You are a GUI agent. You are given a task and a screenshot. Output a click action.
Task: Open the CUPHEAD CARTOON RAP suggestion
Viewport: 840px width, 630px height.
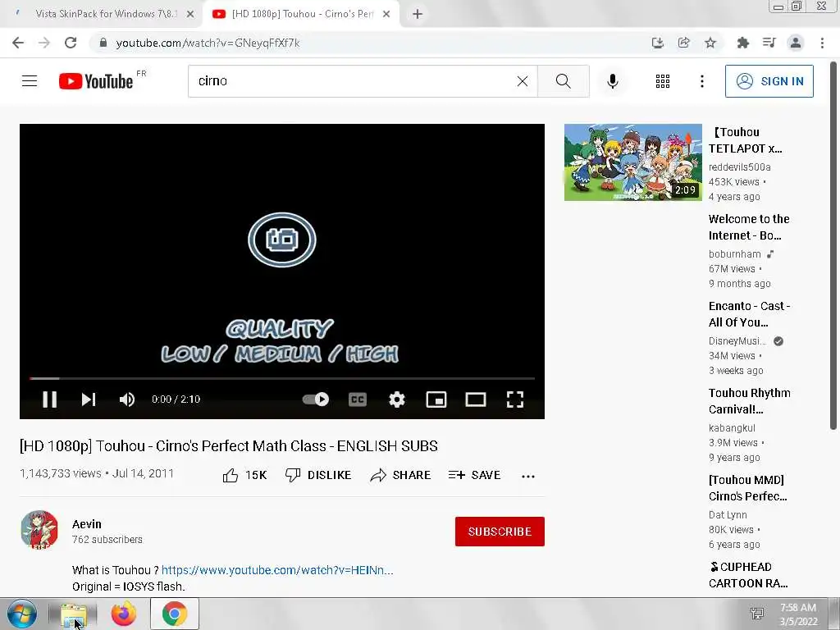[748, 575]
